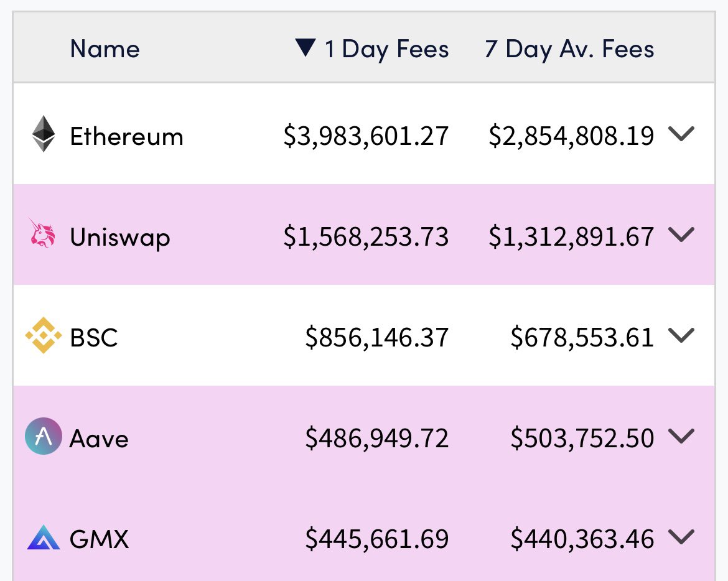Select the BSC name text
Image resolution: width=728 pixels, height=581 pixels.
coord(94,338)
